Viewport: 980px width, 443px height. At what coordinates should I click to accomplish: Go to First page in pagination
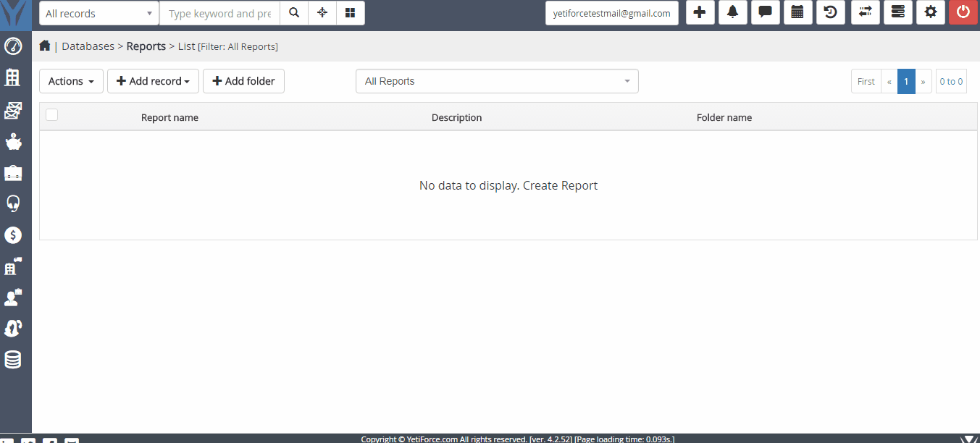point(866,82)
